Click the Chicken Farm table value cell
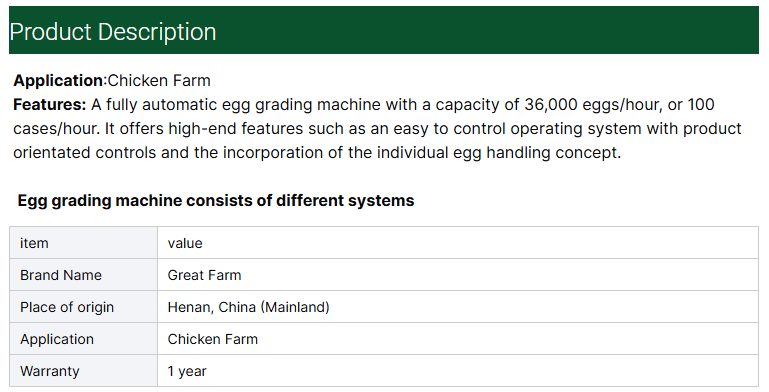The height and width of the screenshot is (392, 769). (458, 339)
